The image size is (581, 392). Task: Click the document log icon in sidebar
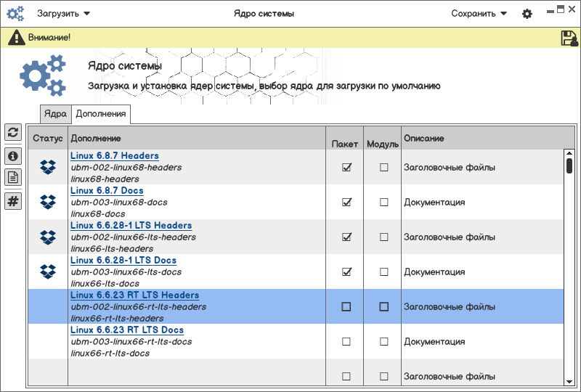click(12, 177)
